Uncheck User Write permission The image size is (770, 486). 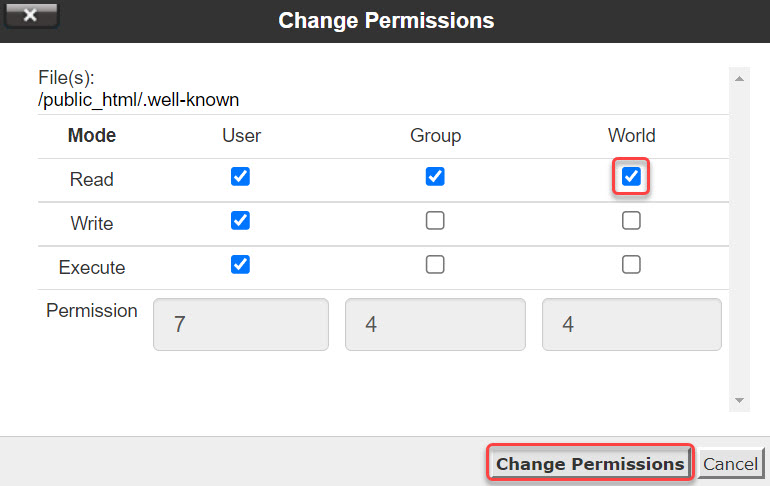[x=240, y=221]
